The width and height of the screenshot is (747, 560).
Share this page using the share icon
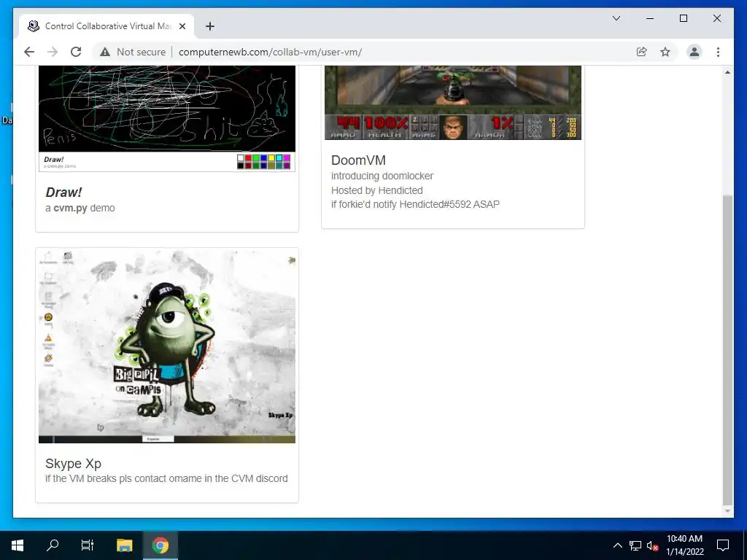[642, 52]
